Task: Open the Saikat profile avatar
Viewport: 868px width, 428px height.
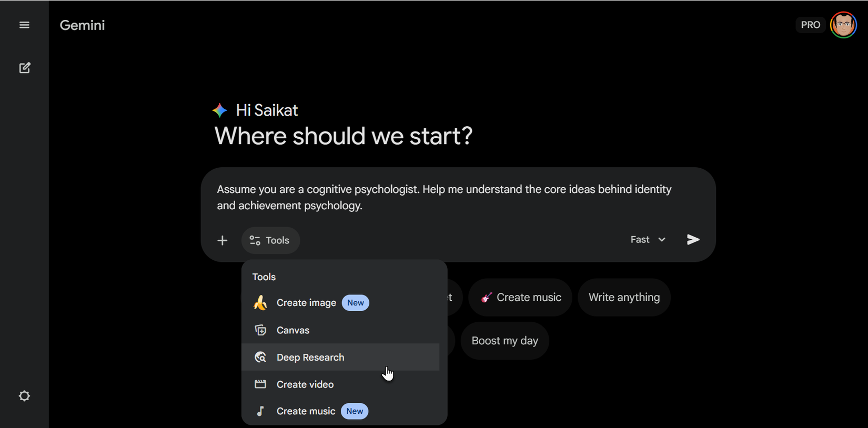Action: [x=843, y=25]
